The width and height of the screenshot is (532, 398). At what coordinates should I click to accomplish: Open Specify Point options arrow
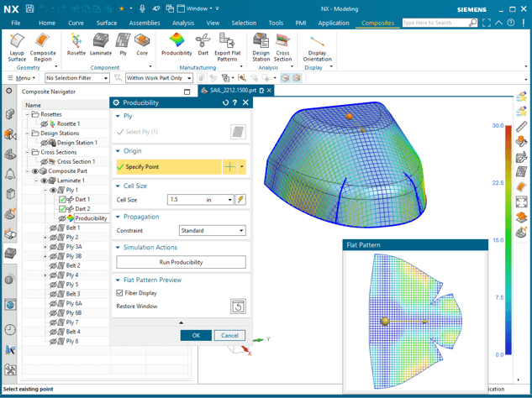click(241, 167)
